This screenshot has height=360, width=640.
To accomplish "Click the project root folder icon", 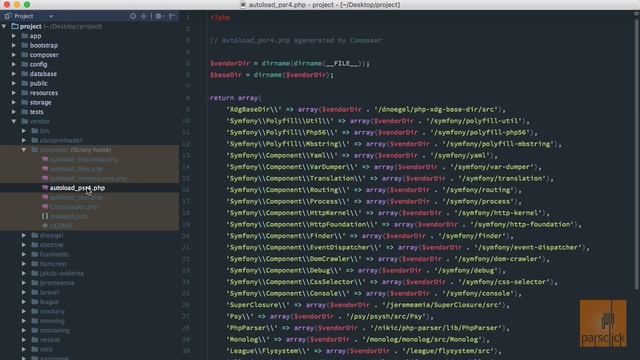I will pos(15,27).
